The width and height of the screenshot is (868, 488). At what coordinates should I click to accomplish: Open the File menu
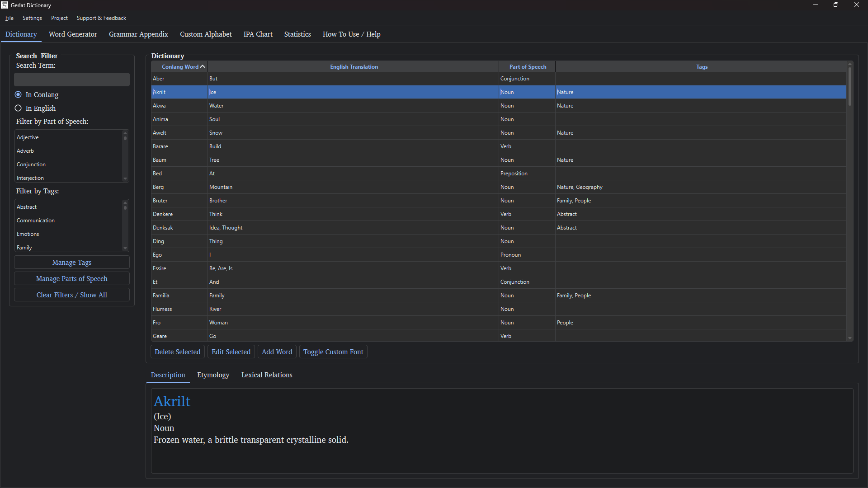click(x=9, y=18)
